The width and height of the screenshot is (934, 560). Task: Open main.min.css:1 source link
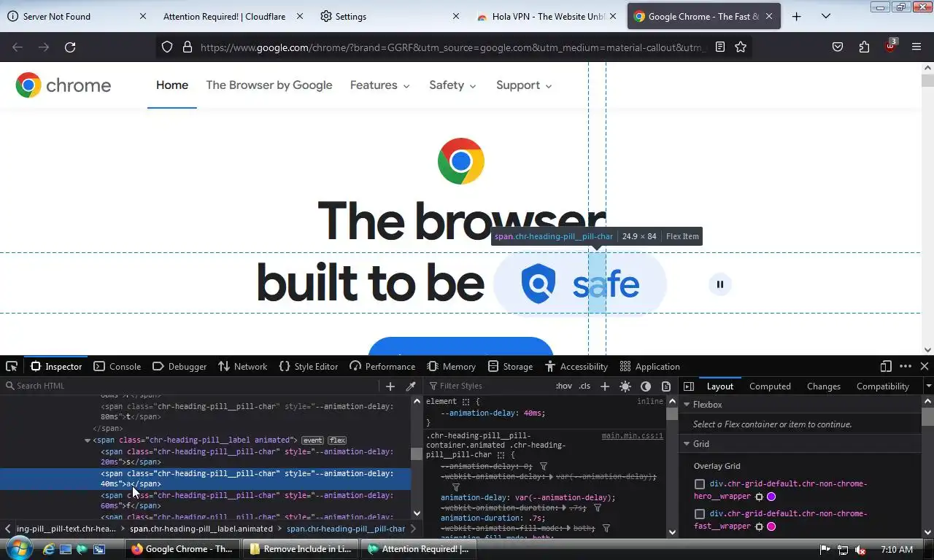tap(632, 436)
